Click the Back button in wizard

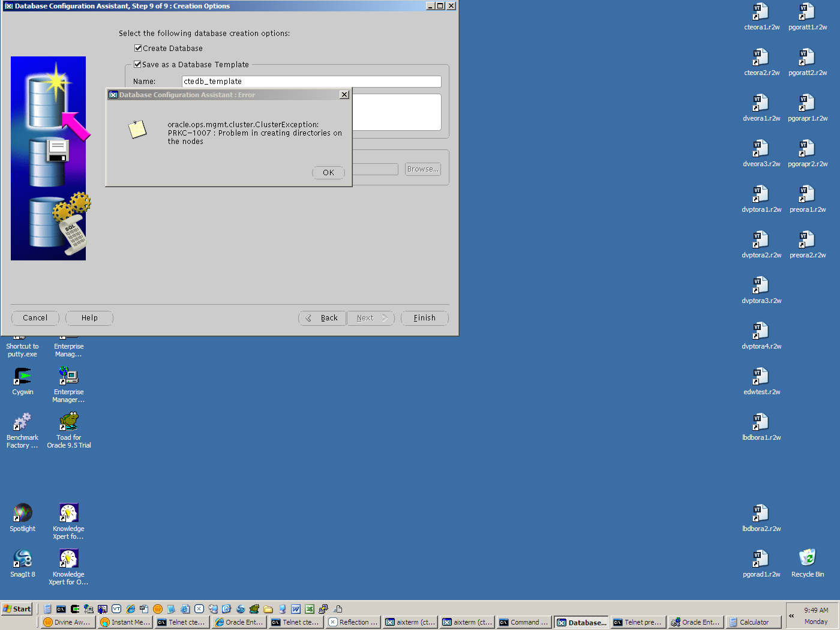(x=322, y=318)
